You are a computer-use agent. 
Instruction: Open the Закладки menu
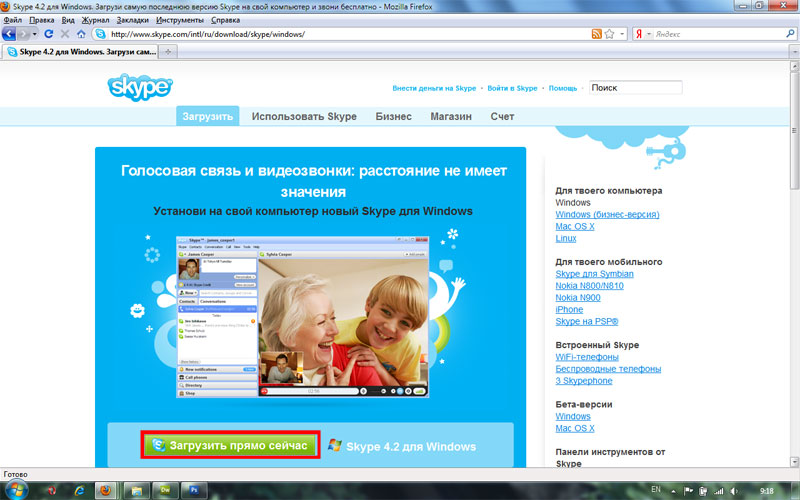(x=133, y=20)
